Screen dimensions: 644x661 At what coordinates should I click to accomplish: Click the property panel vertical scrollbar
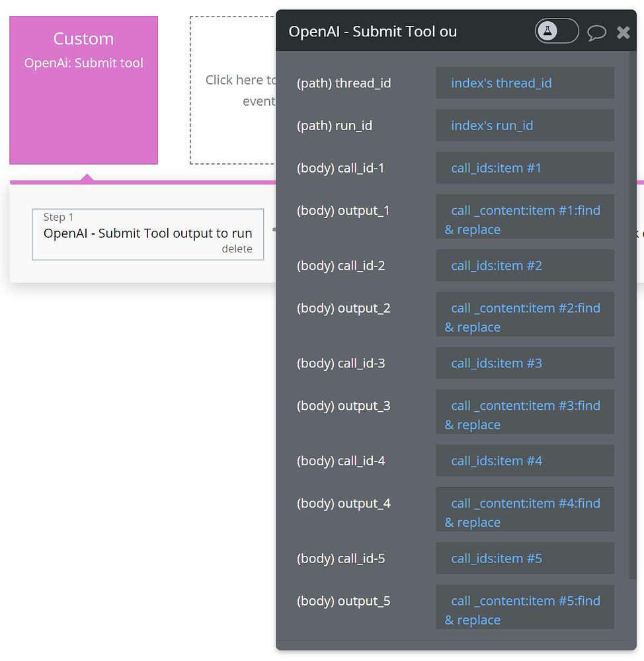pos(632,315)
